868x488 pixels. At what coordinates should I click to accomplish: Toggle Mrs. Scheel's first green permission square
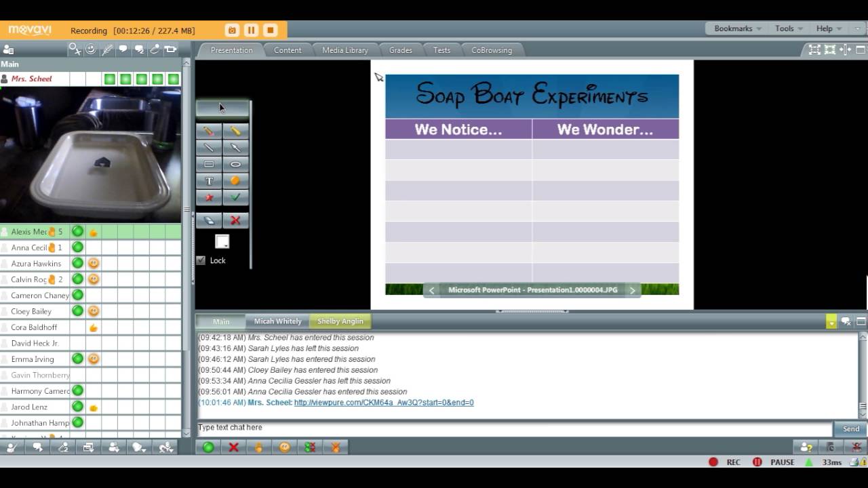point(110,79)
